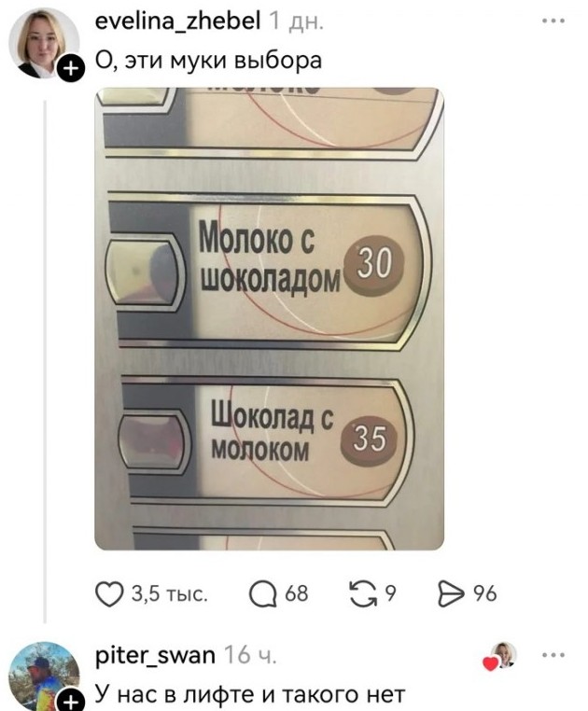This screenshot has width=588, height=711.
Task: Share post with the paper plane icon
Action: pos(450,594)
